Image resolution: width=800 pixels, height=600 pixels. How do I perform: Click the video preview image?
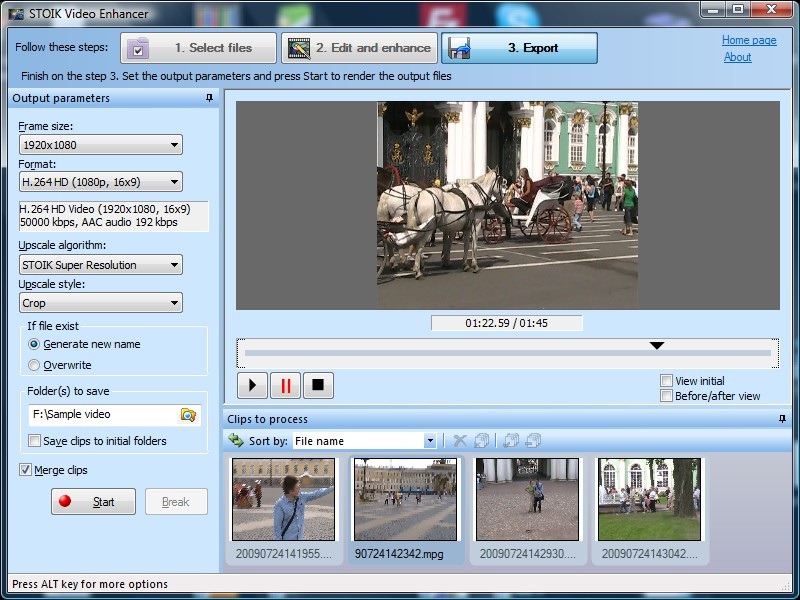click(507, 205)
